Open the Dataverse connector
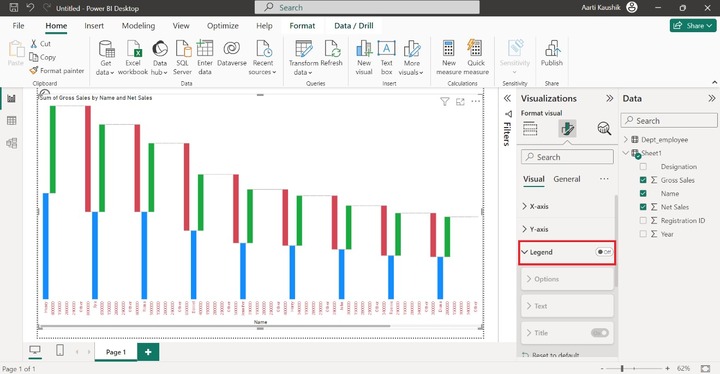The width and height of the screenshot is (720, 374). (x=232, y=54)
